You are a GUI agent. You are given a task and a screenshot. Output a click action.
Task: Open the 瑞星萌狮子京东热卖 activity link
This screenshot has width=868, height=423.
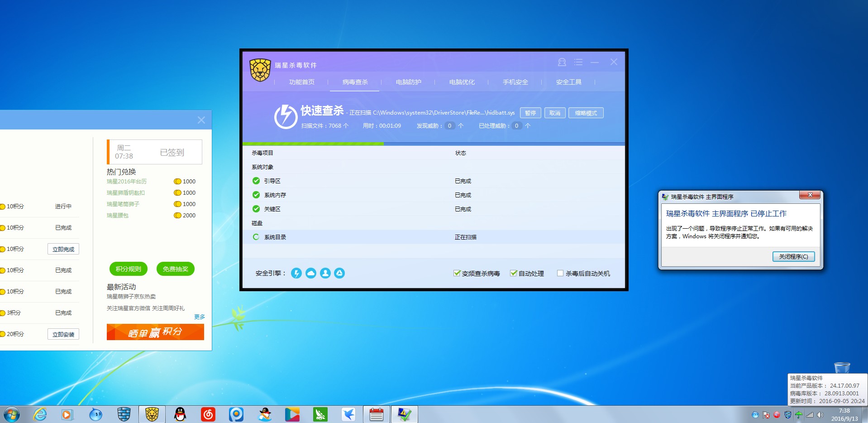pyautogui.click(x=131, y=297)
